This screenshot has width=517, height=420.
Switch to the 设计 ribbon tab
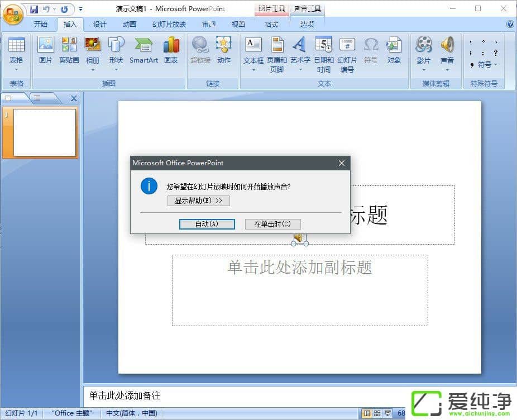pos(99,24)
